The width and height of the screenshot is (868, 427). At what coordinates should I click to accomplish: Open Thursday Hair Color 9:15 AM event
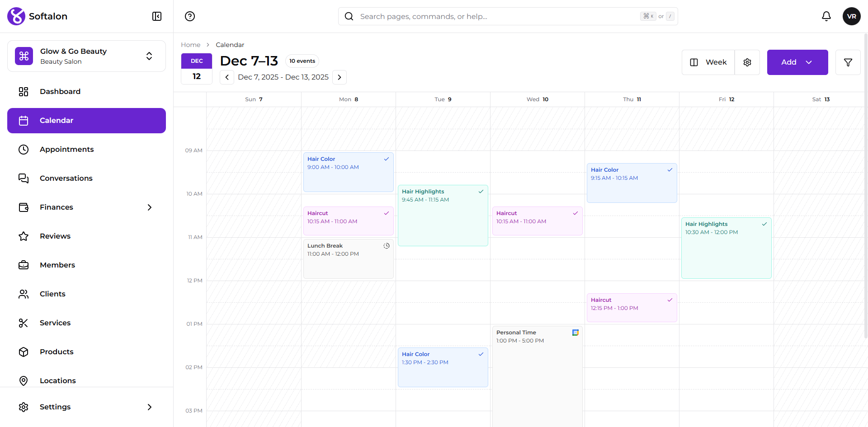click(x=632, y=183)
